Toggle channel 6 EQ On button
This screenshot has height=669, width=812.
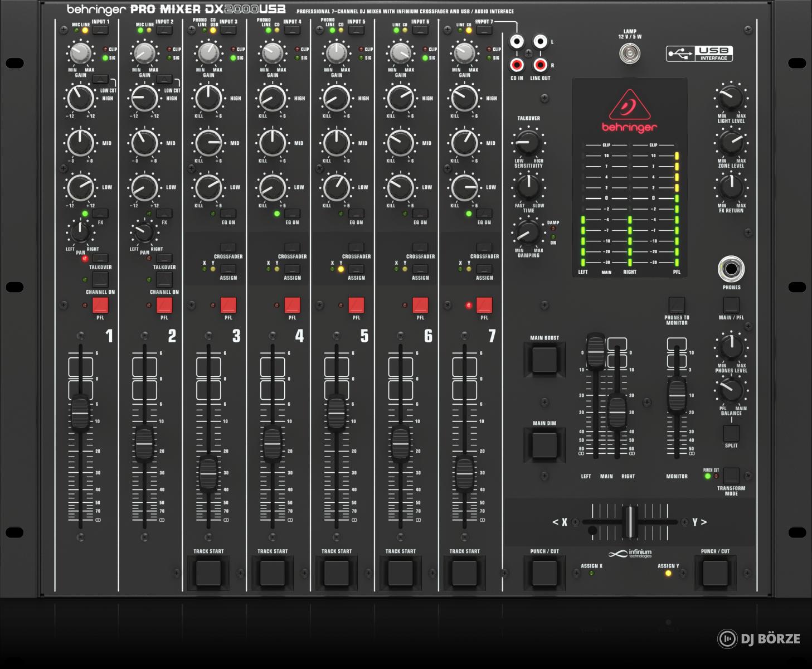[420, 214]
